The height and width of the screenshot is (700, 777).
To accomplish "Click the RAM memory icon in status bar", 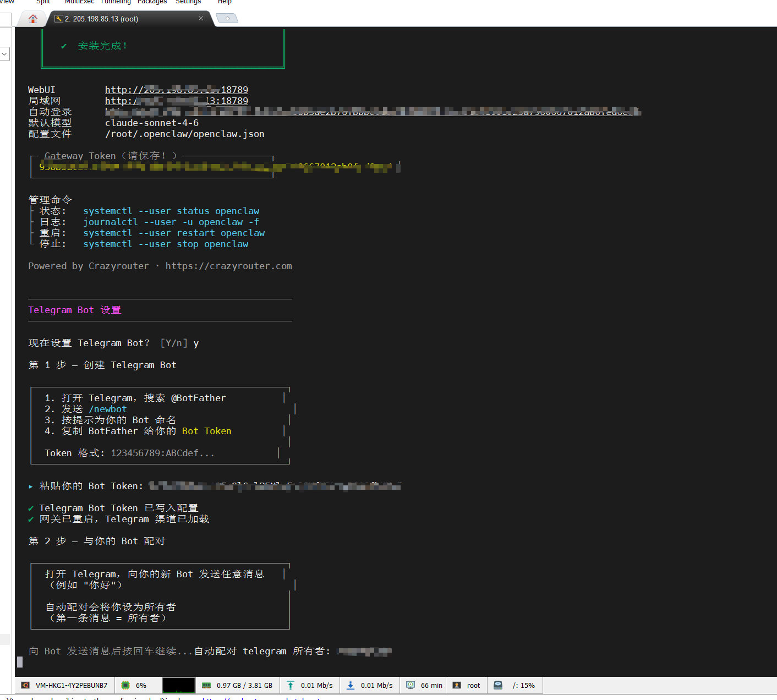I will [206, 685].
